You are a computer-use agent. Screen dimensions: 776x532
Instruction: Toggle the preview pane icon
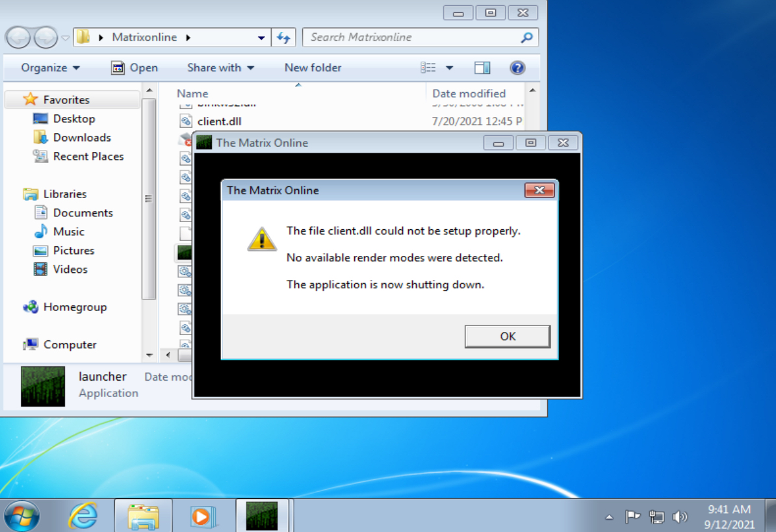(x=482, y=68)
